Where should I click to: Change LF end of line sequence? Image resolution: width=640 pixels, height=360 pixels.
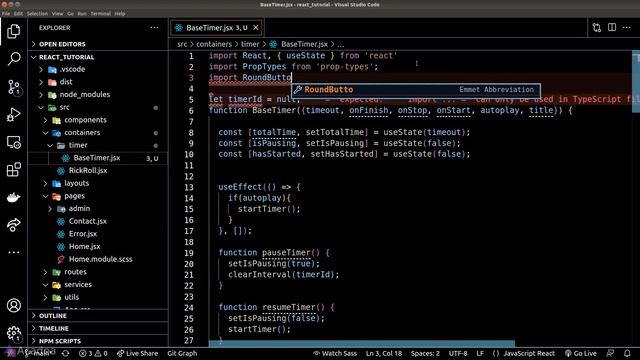pyautogui.click(x=480, y=353)
